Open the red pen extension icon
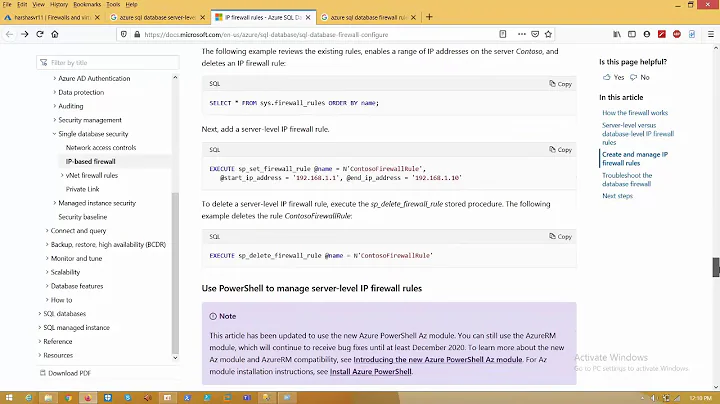 tap(662, 34)
